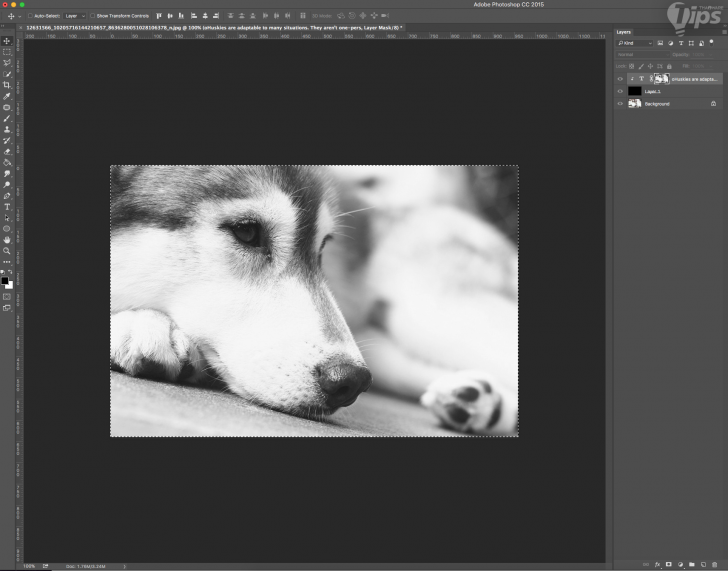Select the Dodge tool
The height and width of the screenshot is (571, 728).
point(6,185)
